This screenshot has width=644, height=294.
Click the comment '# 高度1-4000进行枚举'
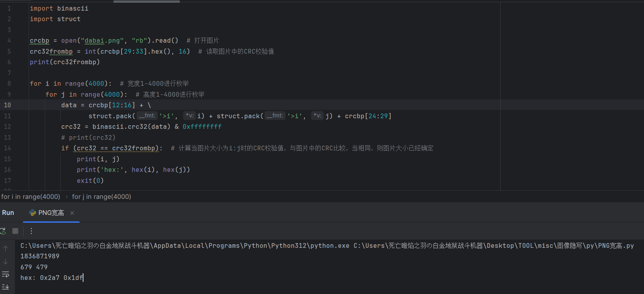pos(170,94)
